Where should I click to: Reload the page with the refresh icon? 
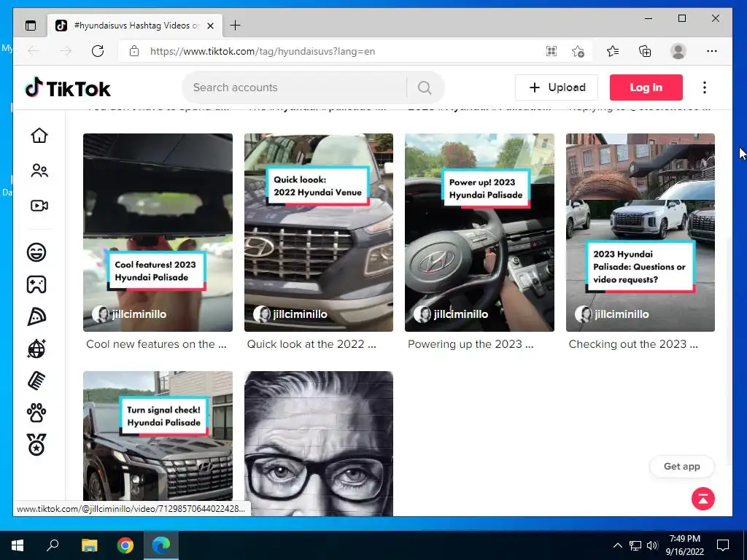coord(98,51)
